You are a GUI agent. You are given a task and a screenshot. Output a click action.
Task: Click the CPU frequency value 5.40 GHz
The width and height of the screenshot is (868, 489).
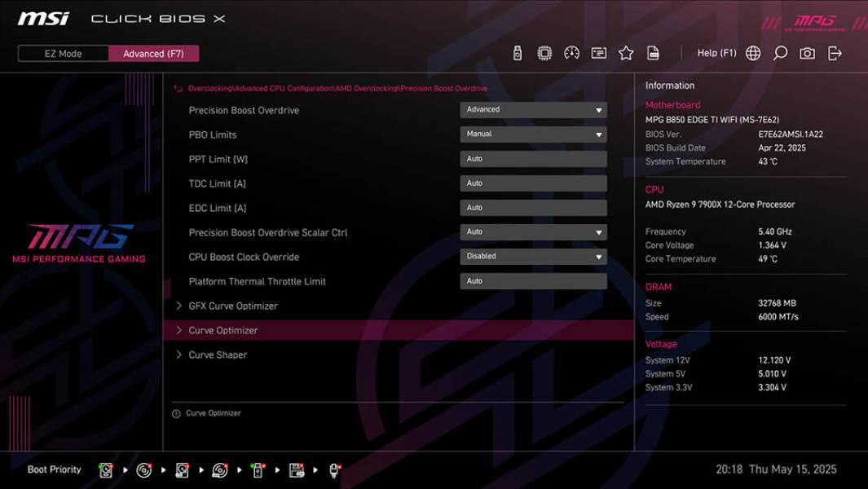[775, 231]
